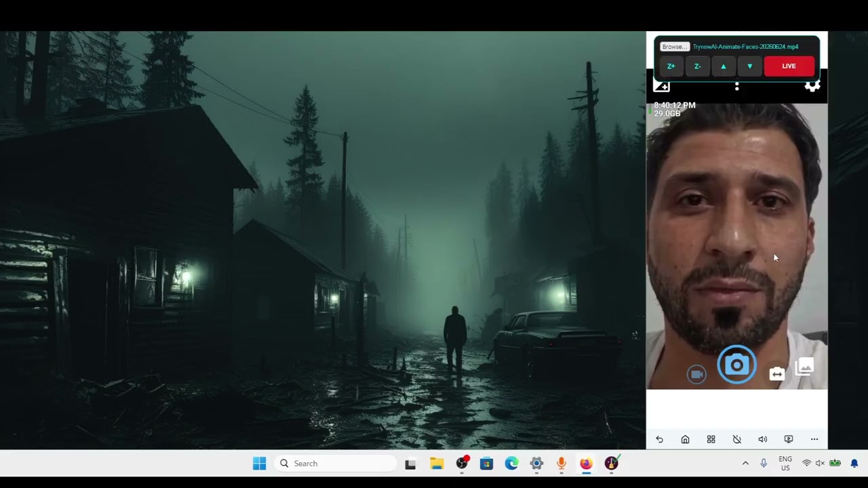This screenshot has width=868, height=488.
Task: Click the Browse... file button
Action: (x=675, y=47)
